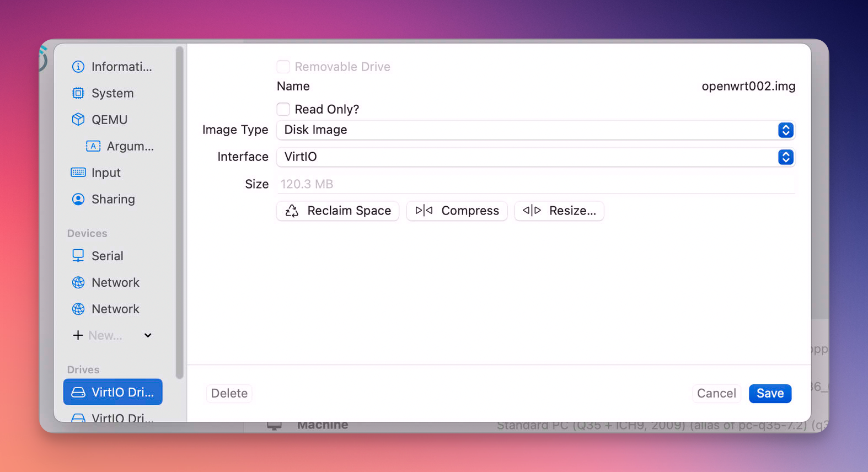Click the Resize... button
Image resolution: width=868 pixels, height=472 pixels.
pos(559,211)
